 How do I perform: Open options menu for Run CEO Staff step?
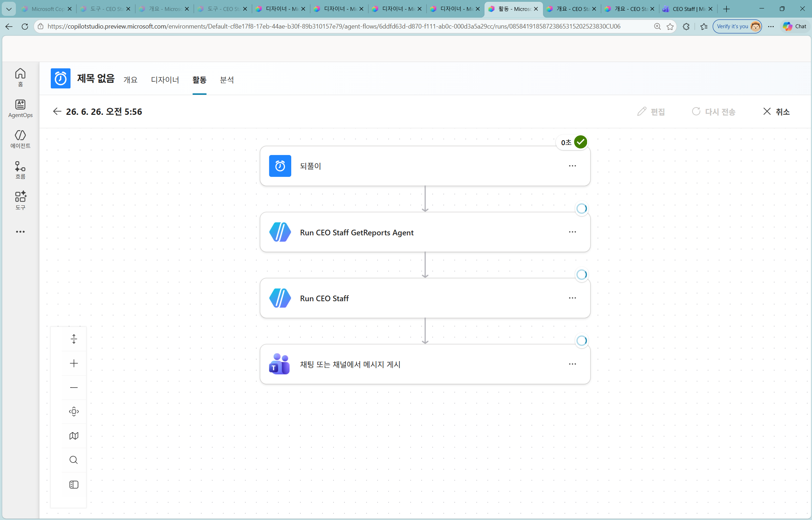572,298
